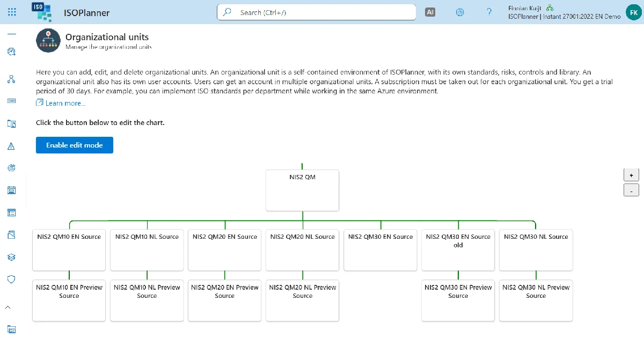Open the target goals sidebar icon

[11, 168]
